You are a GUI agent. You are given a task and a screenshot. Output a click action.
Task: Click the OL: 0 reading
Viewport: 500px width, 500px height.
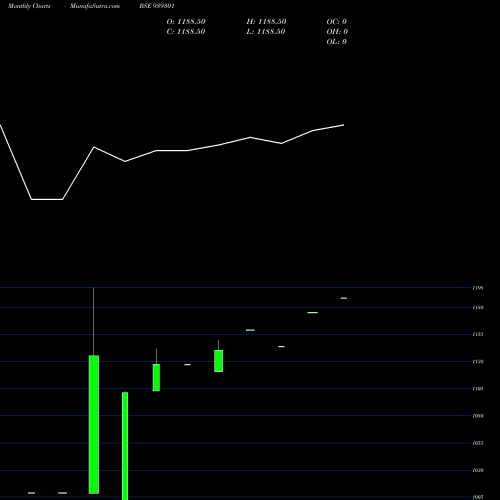[337, 42]
